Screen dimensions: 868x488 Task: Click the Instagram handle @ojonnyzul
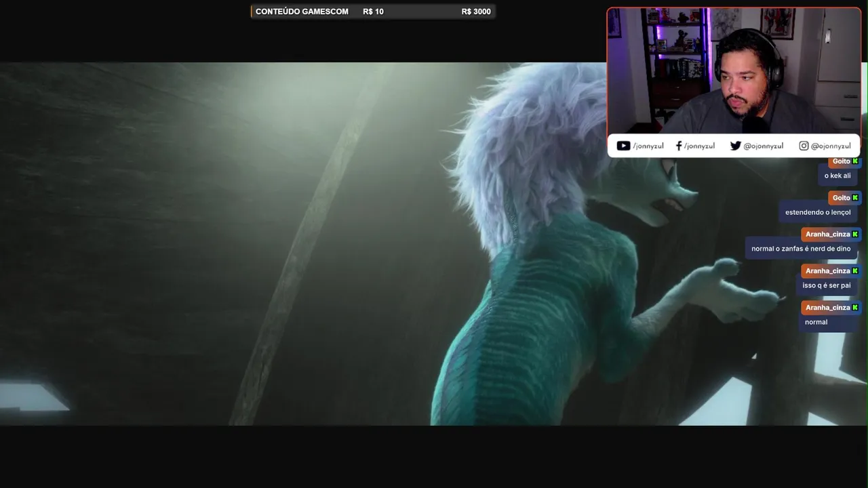[x=831, y=146]
